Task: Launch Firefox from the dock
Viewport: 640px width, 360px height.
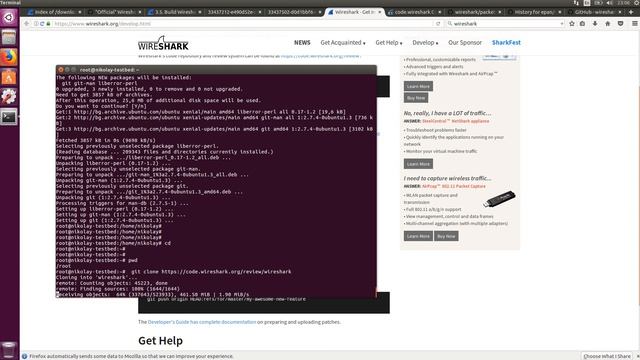Action: 9,57
